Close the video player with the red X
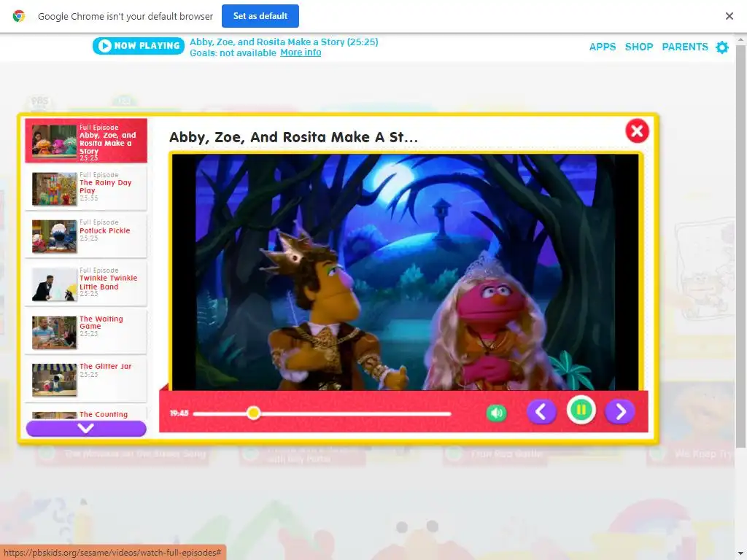Image resolution: width=747 pixels, height=560 pixels. [x=637, y=131]
